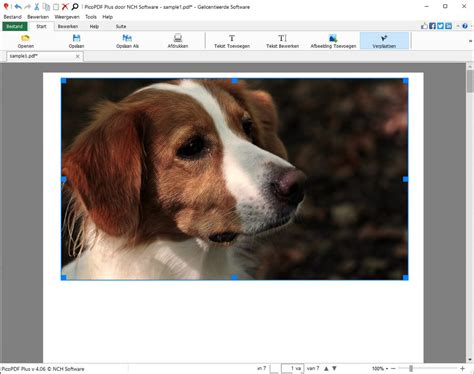Click the PicoPDF app logo icon
The height and width of the screenshot is (374, 474).
(6, 6)
